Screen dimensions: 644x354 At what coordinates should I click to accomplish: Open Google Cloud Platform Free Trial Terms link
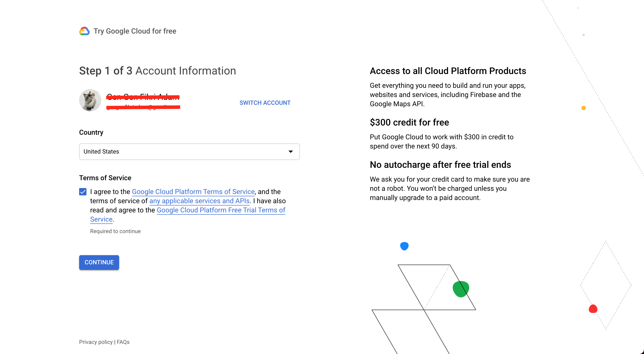click(221, 210)
